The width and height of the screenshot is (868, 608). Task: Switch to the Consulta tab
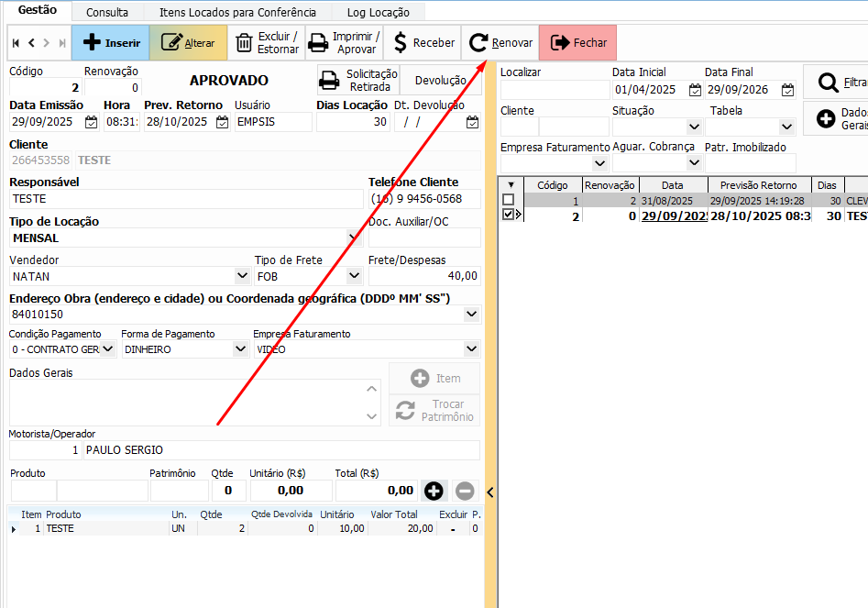(107, 13)
